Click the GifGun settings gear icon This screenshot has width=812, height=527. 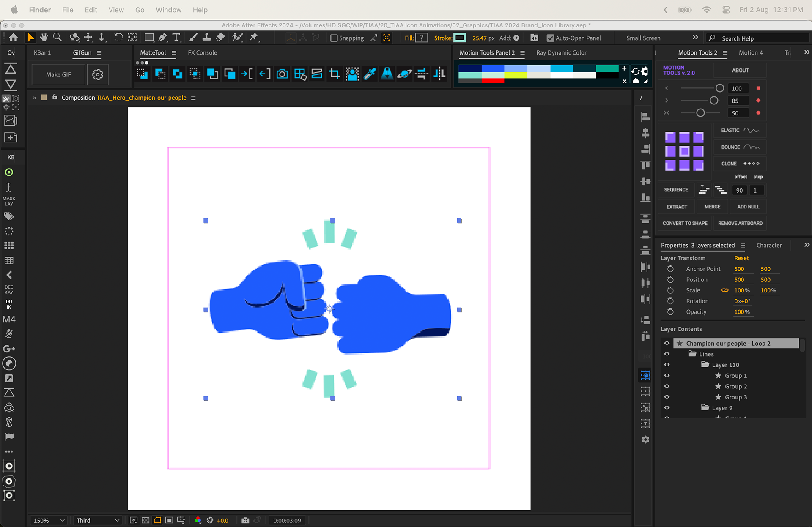coord(98,75)
